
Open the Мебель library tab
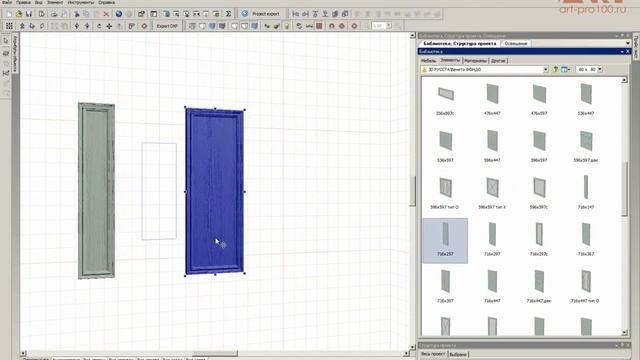coord(428,60)
